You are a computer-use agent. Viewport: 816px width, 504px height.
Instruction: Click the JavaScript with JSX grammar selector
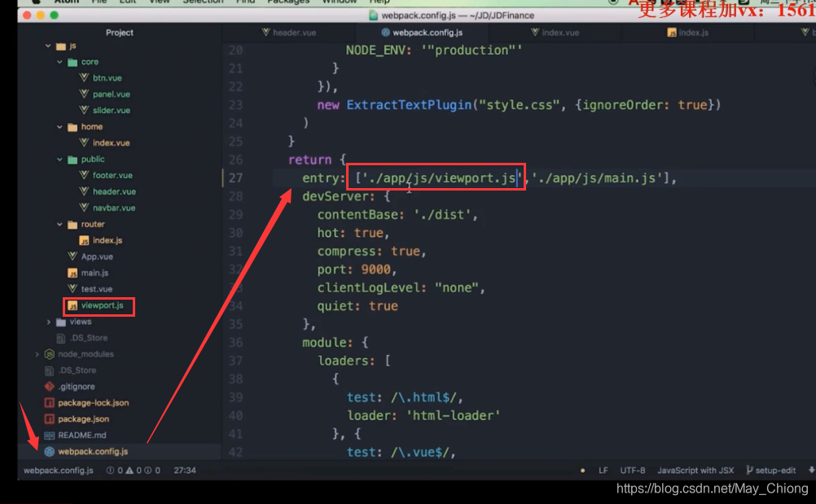coord(695,470)
